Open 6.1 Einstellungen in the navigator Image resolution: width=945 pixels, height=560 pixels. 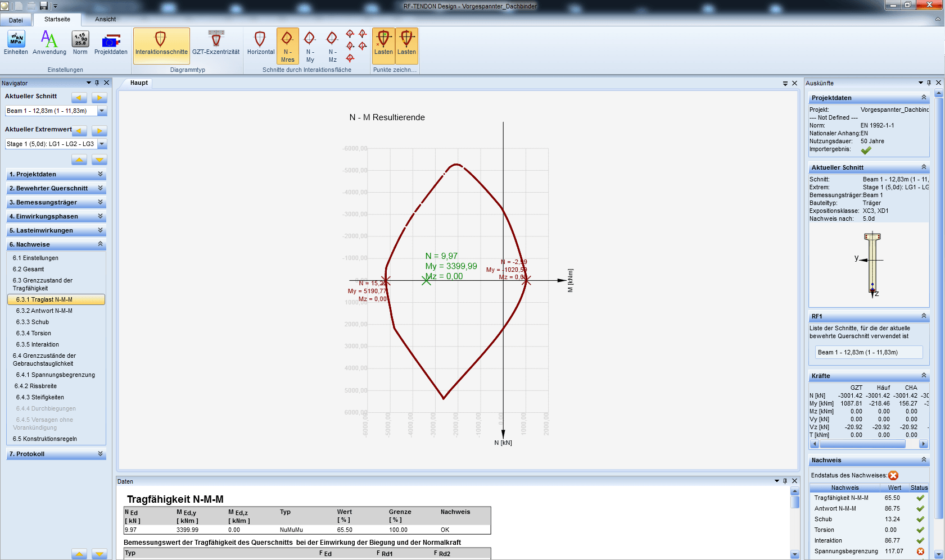[35, 258]
